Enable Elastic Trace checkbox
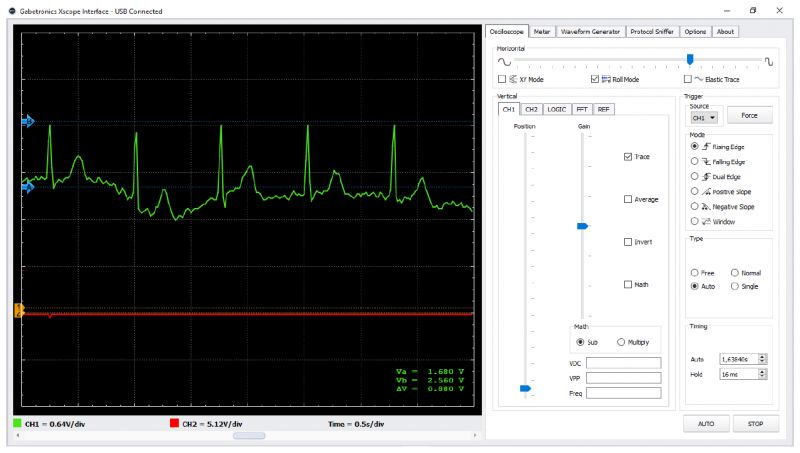Viewport: 800px width, 453px height. tap(688, 79)
